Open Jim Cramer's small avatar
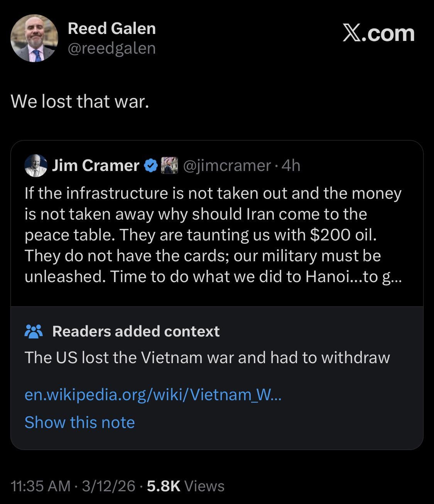Image resolution: width=434 pixels, height=504 pixels. click(35, 166)
